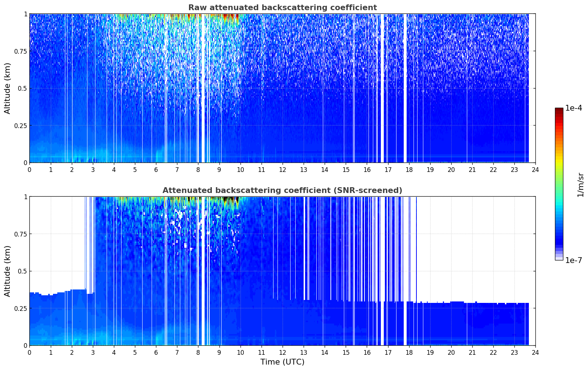Click the top plot's "Altitude (km)" label
Screen dimensions: 588x370
(x=8, y=88)
